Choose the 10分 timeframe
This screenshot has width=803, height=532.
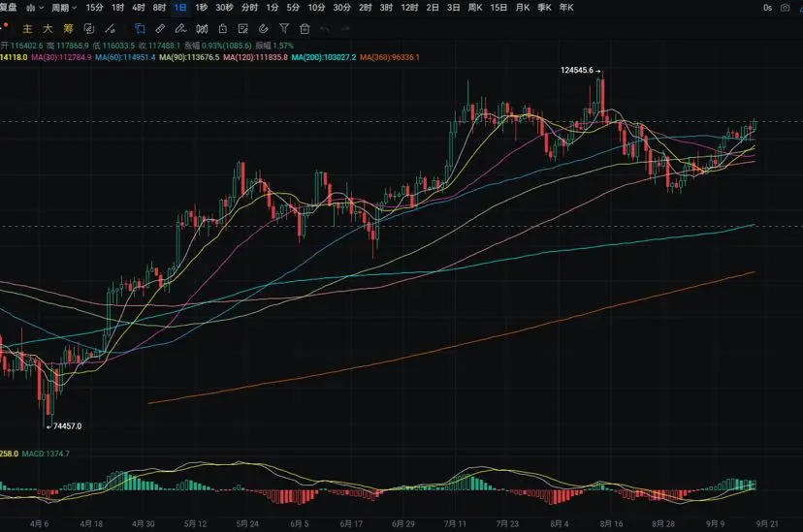click(x=316, y=8)
